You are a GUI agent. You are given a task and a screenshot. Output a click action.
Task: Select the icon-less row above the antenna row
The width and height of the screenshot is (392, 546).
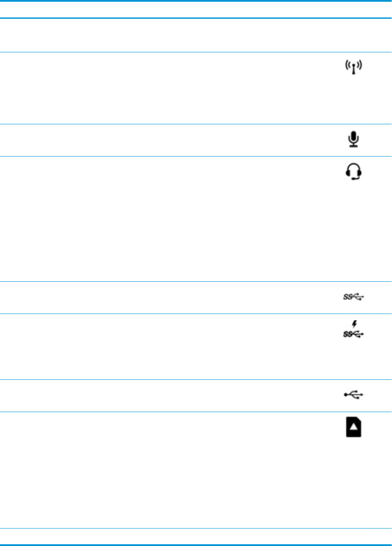(196, 35)
